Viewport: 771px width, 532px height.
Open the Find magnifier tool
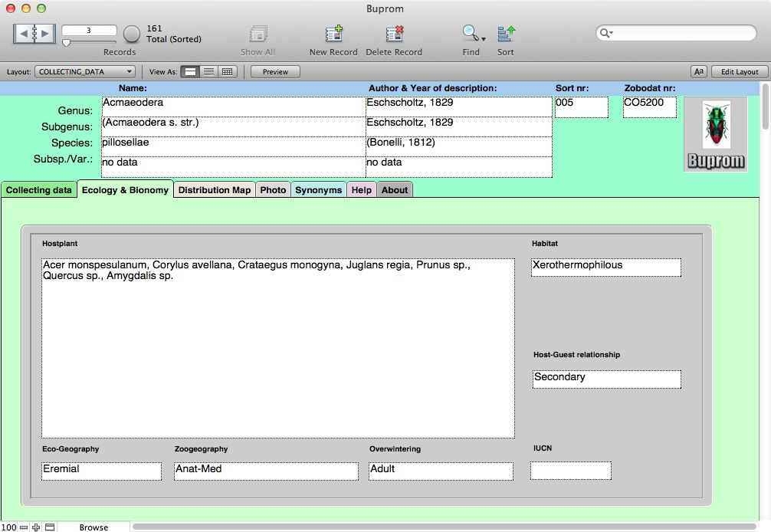tap(470, 34)
